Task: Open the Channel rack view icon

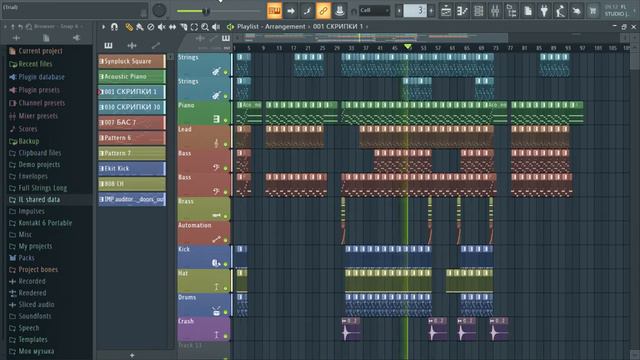Action: point(478,11)
